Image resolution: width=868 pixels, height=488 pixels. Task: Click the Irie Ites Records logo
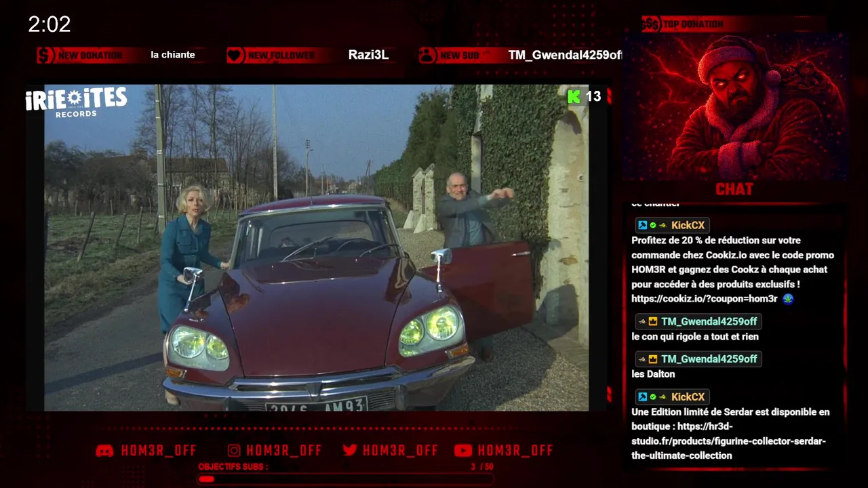pos(76,102)
